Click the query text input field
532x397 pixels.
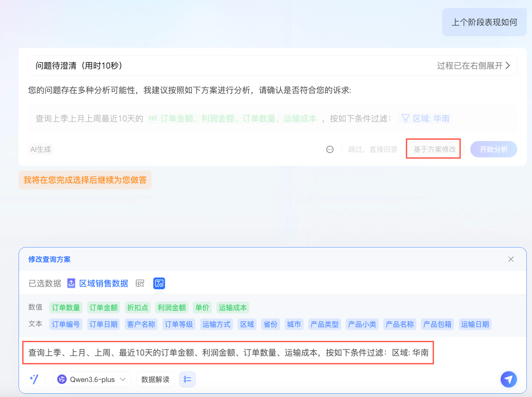pos(228,353)
